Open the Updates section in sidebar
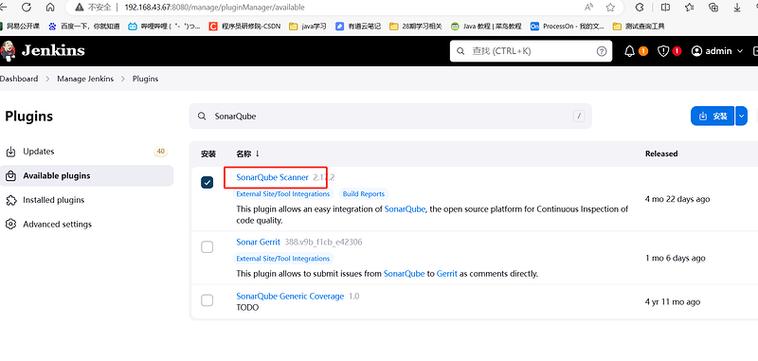758x361 pixels. 87,152
